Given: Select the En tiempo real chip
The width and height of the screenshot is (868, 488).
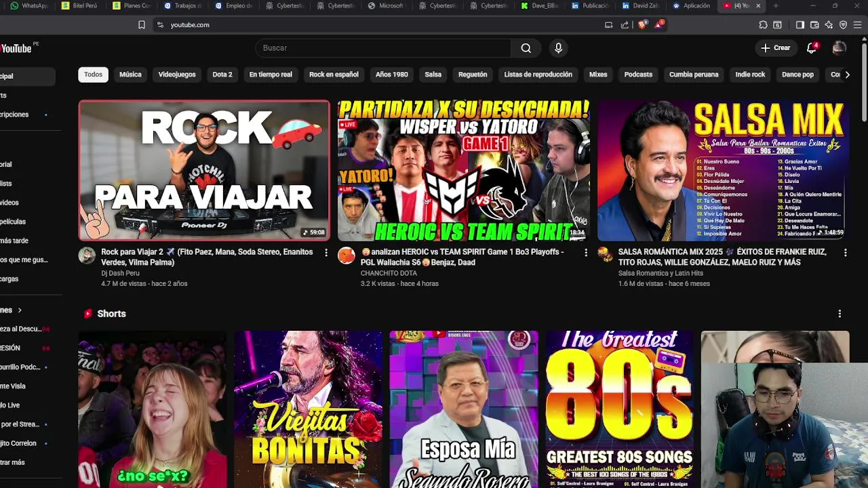Looking at the screenshot, I should (x=271, y=75).
